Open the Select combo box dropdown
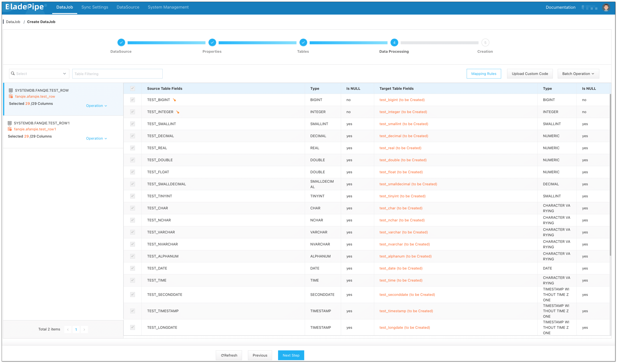Screen dimensions: 618x364 click(x=39, y=74)
